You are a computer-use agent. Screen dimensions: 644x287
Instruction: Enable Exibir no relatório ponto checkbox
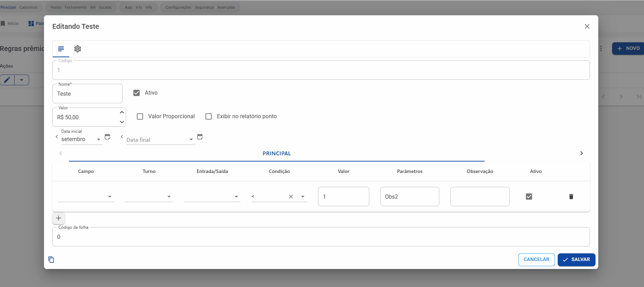(209, 116)
